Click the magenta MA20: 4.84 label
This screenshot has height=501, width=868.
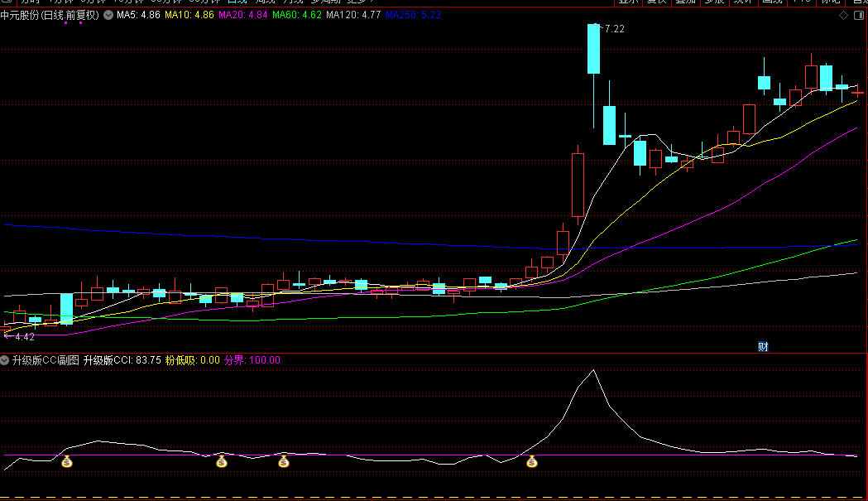click(x=243, y=15)
